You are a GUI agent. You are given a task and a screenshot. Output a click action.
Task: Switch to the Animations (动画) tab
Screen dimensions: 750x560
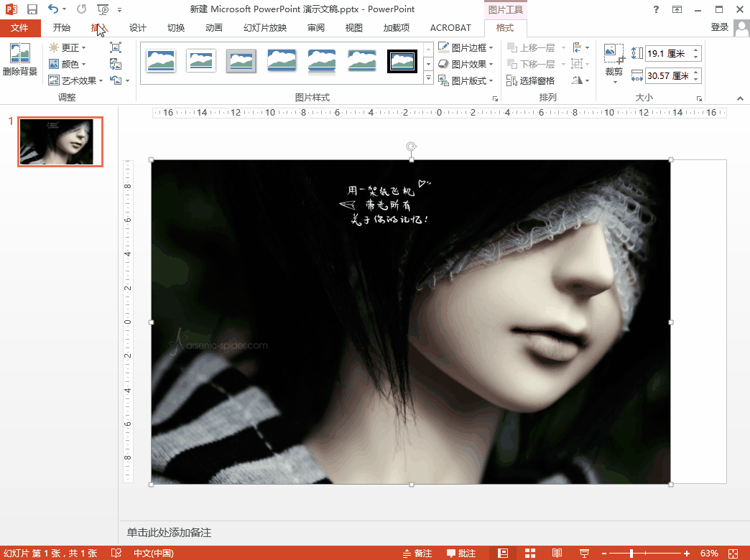213,28
